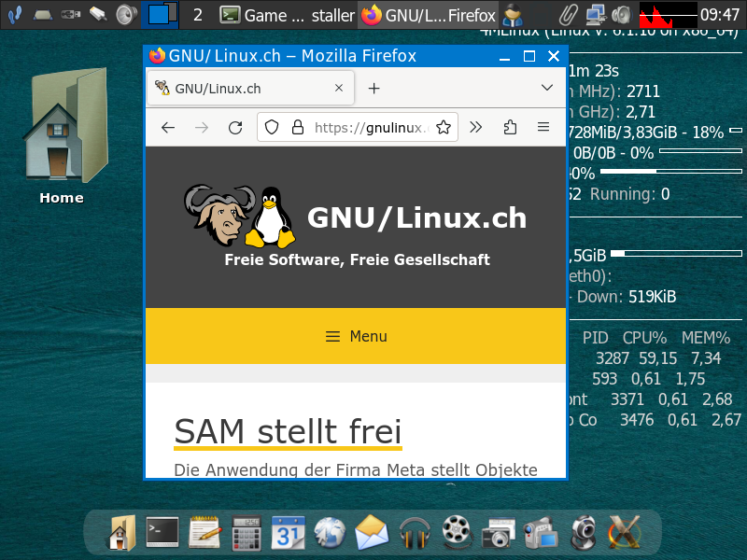The height and width of the screenshot is (560, 747).
Task: Click the Firefox forward arrow
Action: click(202, 128)
